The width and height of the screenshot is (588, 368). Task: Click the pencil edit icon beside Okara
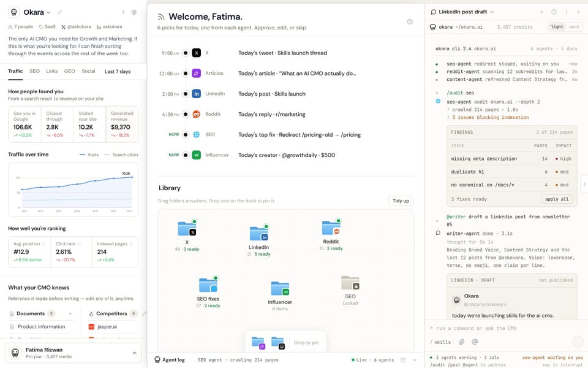point(59,12)
